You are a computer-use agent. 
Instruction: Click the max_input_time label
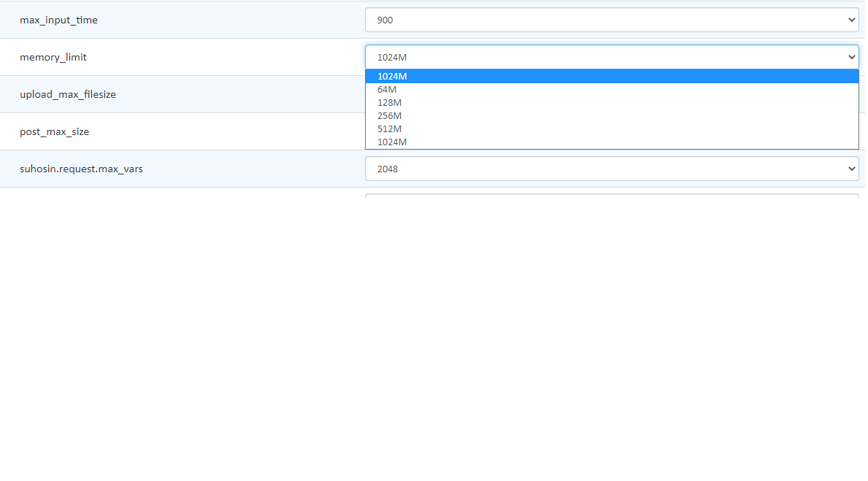(58, 20)
